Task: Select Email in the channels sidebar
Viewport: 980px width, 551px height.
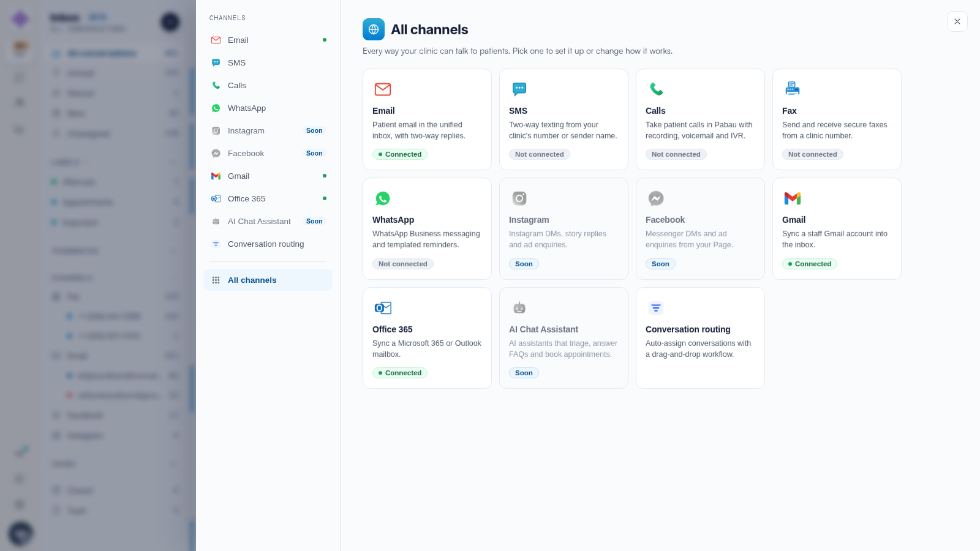Action: pyautogui.click(x=268, y=40)
